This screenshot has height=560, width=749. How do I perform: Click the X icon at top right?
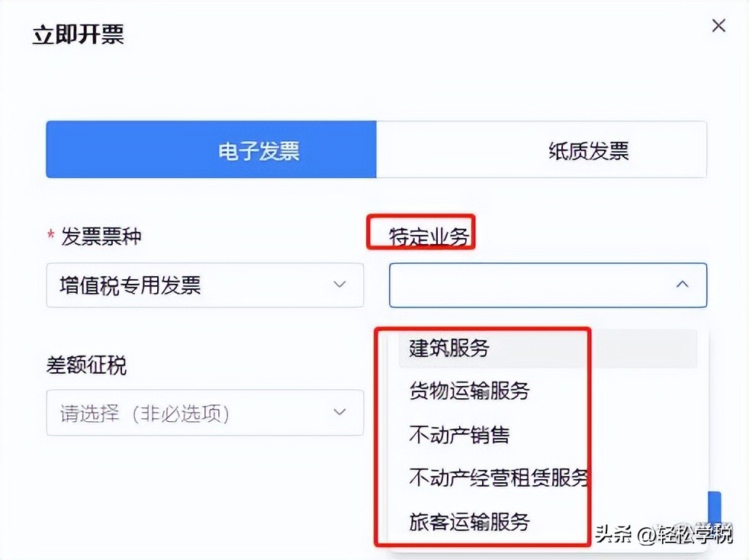(718, 25)
